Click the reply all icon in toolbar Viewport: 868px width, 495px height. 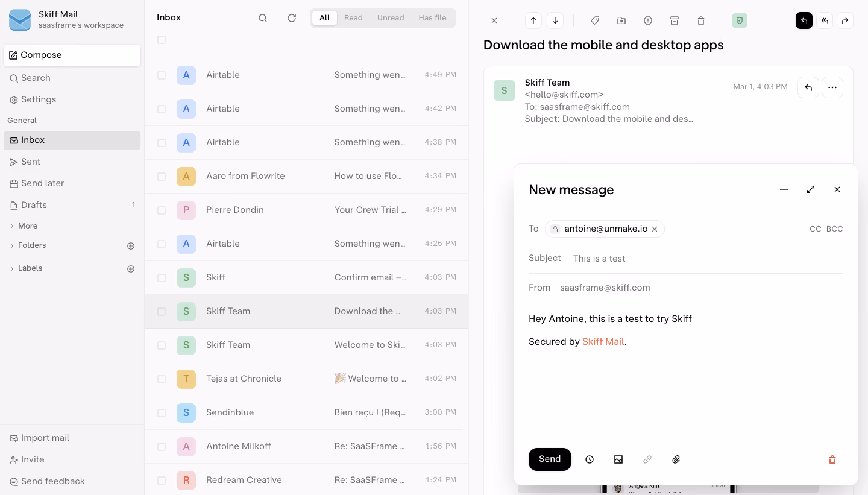(x=825, y=20)
